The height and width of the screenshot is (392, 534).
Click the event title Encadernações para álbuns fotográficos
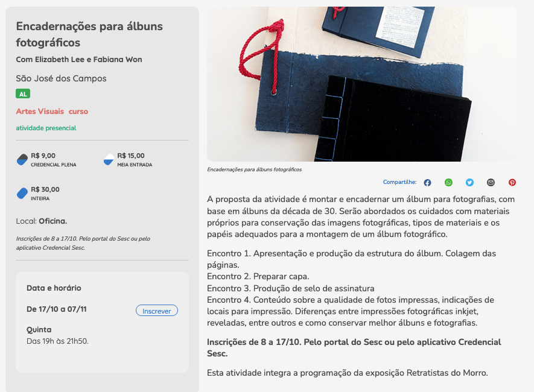coord(89,34)
